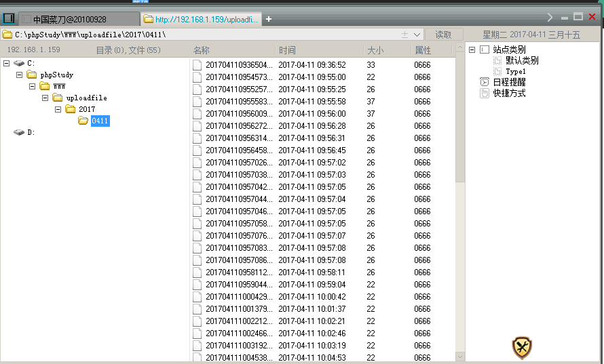Collapse the C: drive tree node
Viewport: 604px width, 364px height.
pos(7,63)
